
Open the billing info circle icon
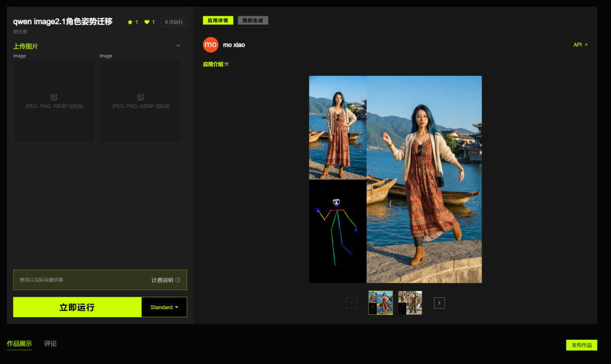click(178, 280)
